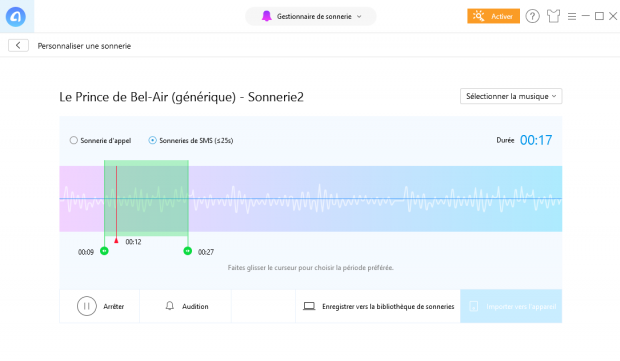Open the hamburger menu icon
The width and height of the screenshot is (620, 361).
pyautogui.click(x=572, y=16)
